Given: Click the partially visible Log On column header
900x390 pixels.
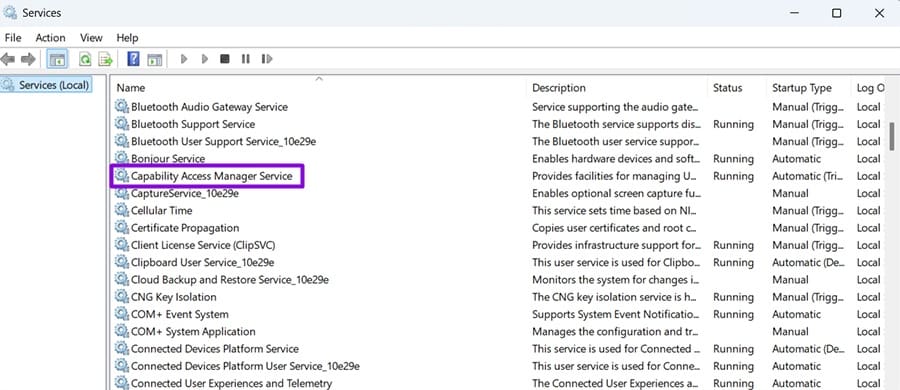Looking at the screenshot, I should coord(870,88).
